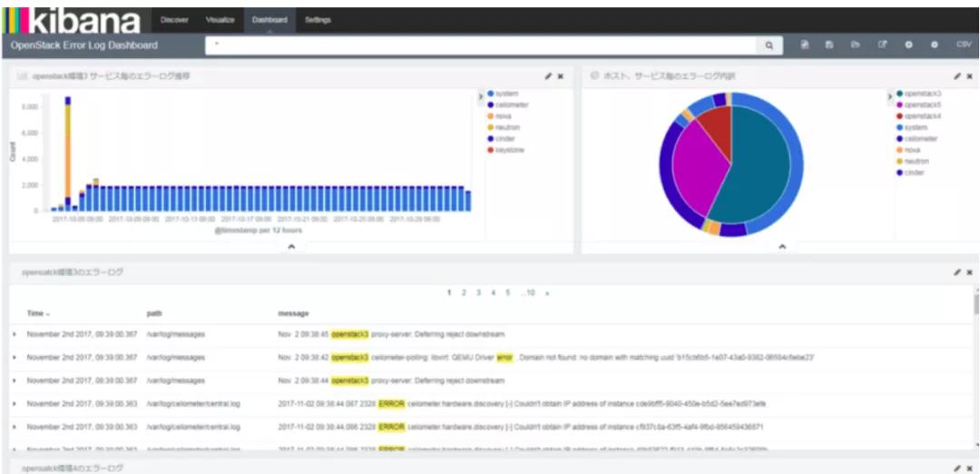Remove the first error log table panel

click(969, 272)
